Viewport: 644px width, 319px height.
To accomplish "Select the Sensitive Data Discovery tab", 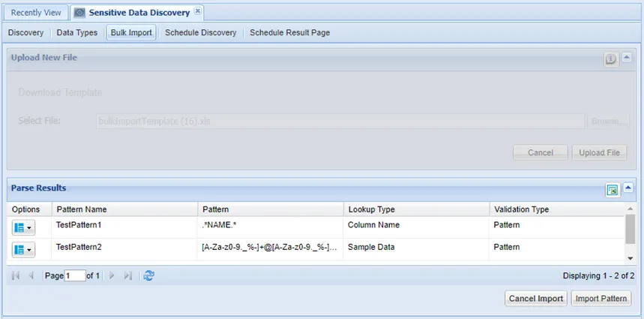I will coord(136,13).
